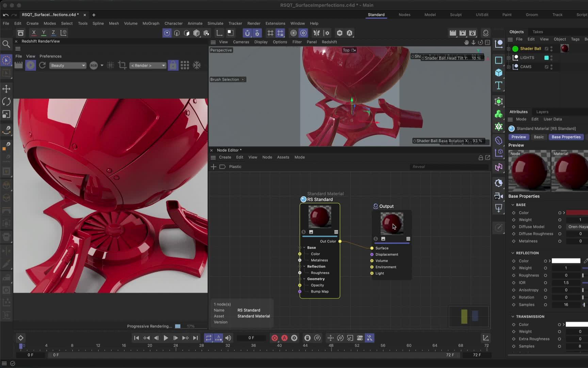Collapse the REFLECTION section in Base Properties
This screenshot has height=368, width=588.
(513, 253)
